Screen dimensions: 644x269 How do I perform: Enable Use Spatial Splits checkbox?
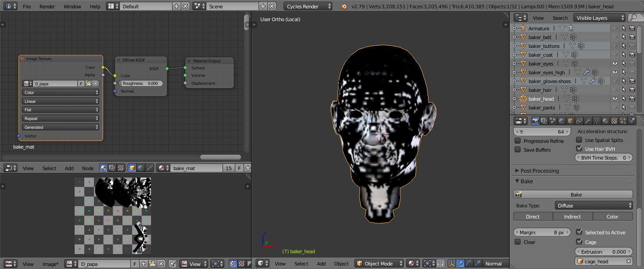click(579, 140)
